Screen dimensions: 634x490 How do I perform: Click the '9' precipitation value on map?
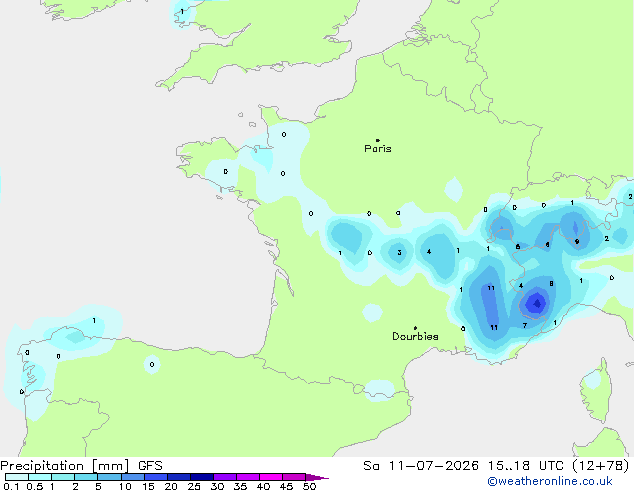[577, 242]
